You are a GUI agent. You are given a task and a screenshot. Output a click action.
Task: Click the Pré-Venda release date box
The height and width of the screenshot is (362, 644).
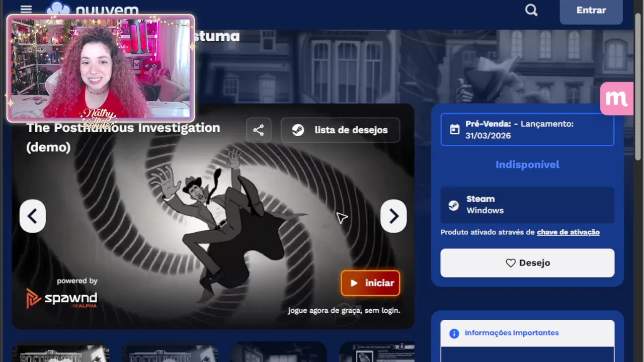point(527,130)
